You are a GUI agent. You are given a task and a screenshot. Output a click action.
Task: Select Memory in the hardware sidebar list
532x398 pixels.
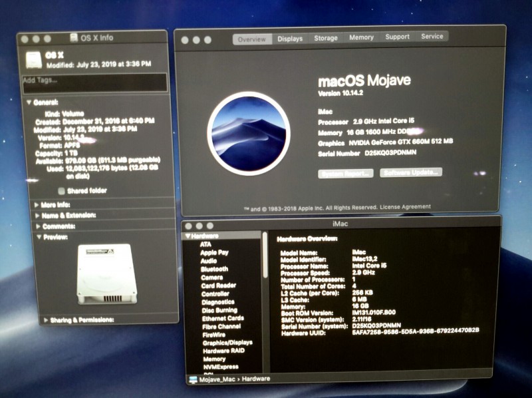[x=214, y=359]
